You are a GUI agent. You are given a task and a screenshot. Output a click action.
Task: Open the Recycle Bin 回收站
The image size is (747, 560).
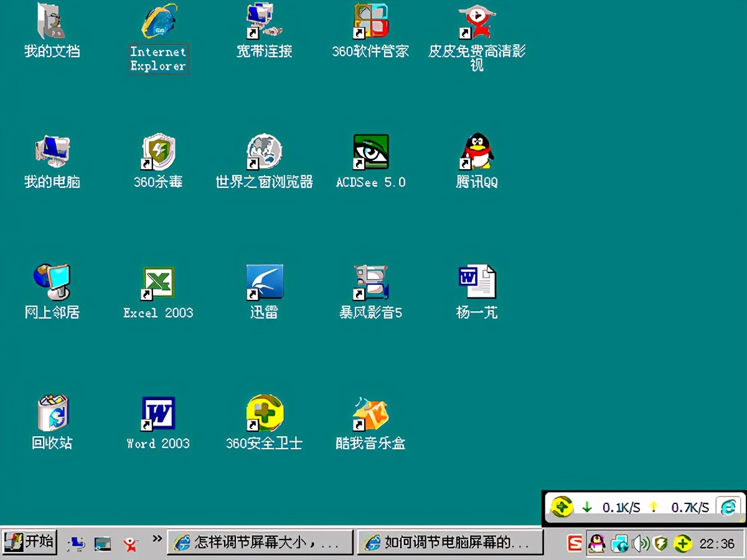[52, 411]
